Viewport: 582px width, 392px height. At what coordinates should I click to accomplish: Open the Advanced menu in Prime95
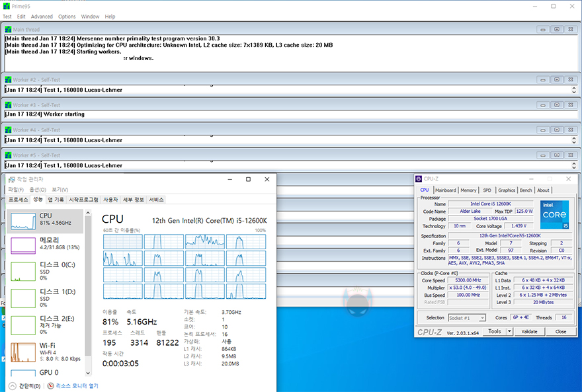(x=42, y=17)
